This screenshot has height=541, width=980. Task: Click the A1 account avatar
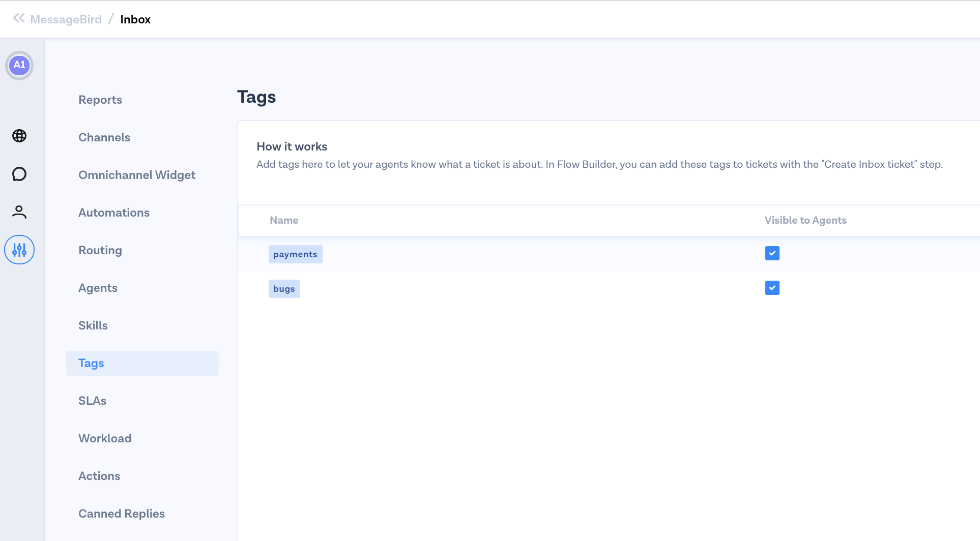(x=19, y=65)
